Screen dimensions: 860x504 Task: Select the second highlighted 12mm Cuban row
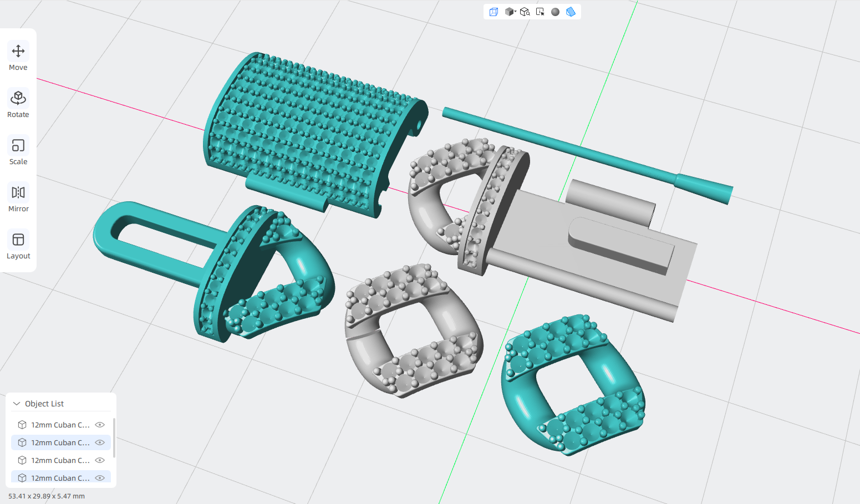pyautogui.click(x=61, y=442)
